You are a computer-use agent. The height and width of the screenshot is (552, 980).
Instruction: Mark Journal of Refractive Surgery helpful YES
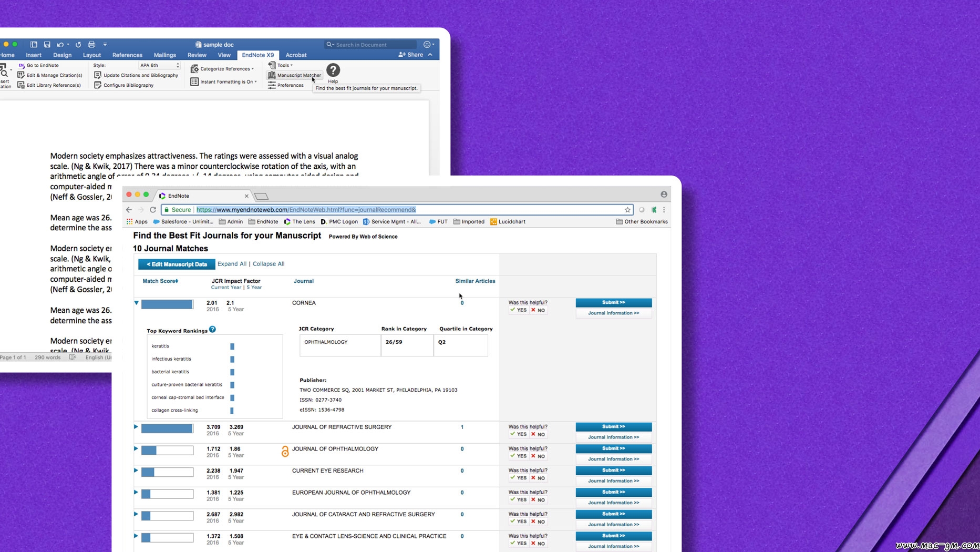[518, 434]
